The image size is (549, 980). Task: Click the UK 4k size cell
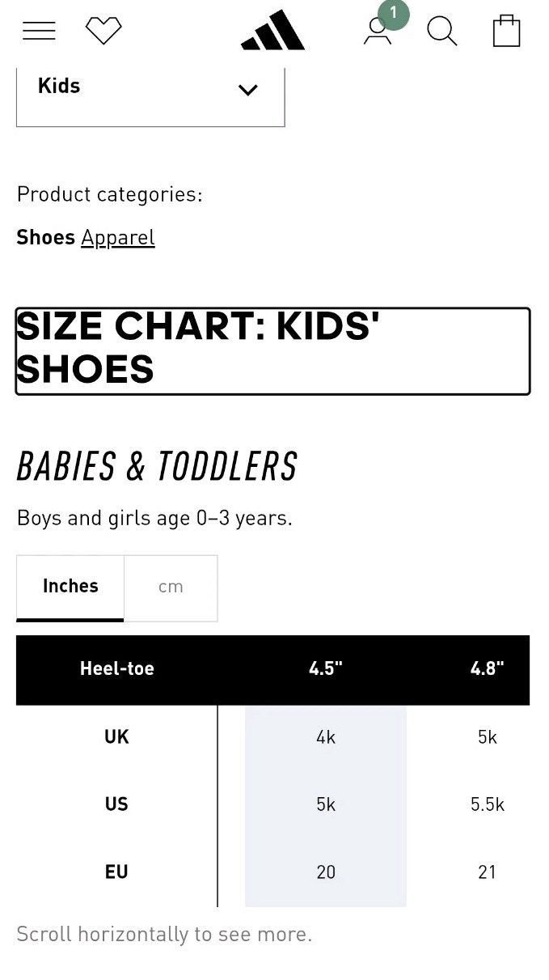pyautogui.click(x=326, y=737)
